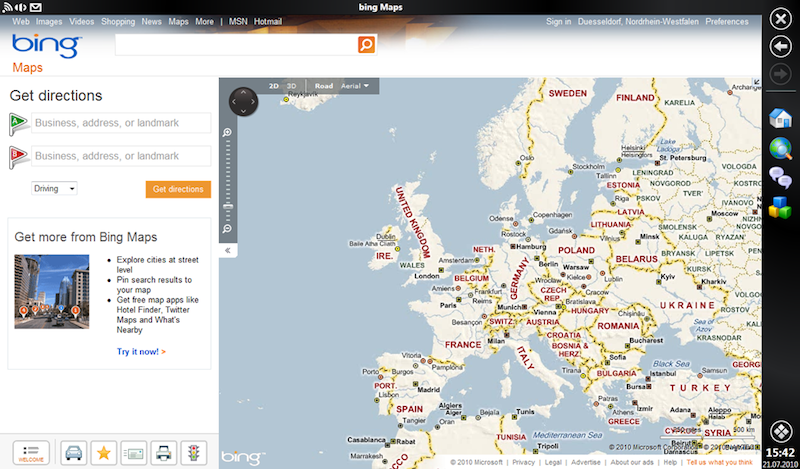The width and height of the screenshot is (800, 469).
Task: Open the Shopping menu item
Action: 118,21
